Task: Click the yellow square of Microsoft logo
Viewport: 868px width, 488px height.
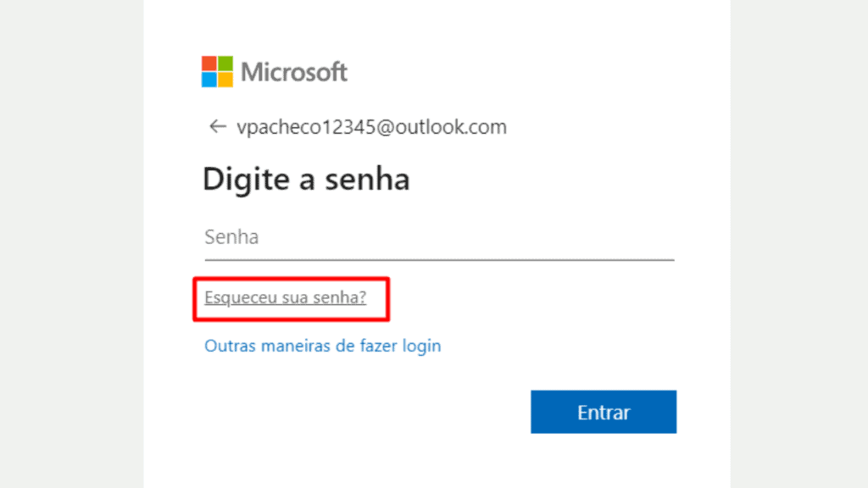Action: coord(225,79)
